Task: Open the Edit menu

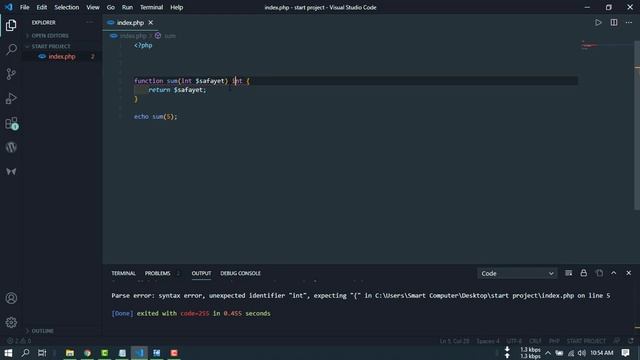Action: [x=42, y=7]
